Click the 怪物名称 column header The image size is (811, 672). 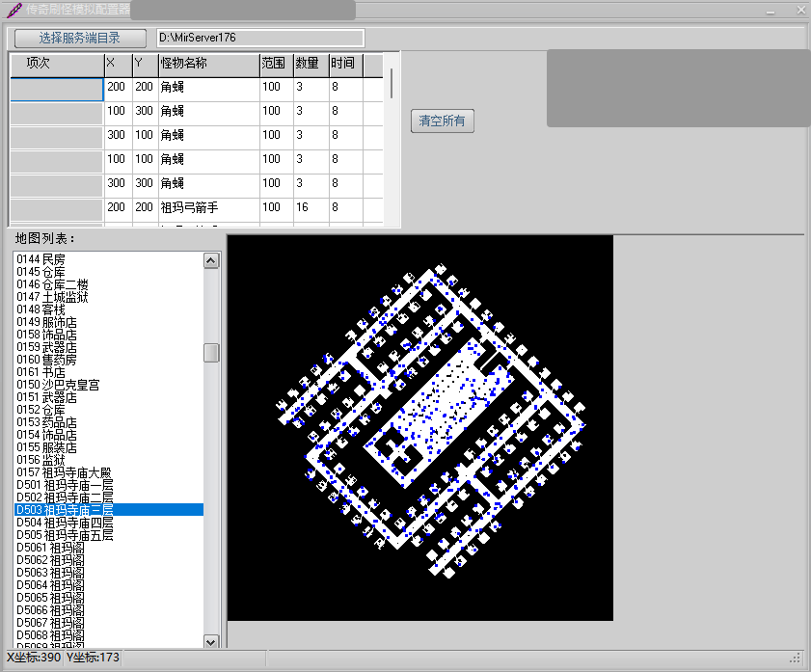coord(209,65)
